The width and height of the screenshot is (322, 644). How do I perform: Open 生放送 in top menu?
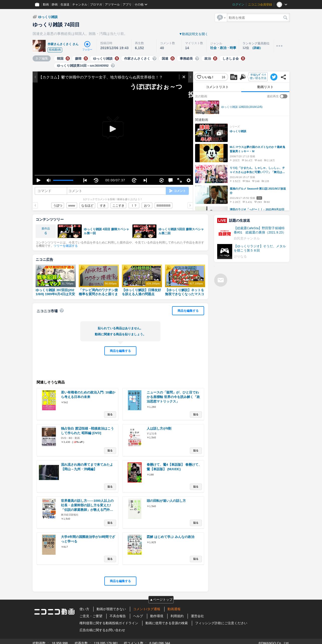click(65, 5)
